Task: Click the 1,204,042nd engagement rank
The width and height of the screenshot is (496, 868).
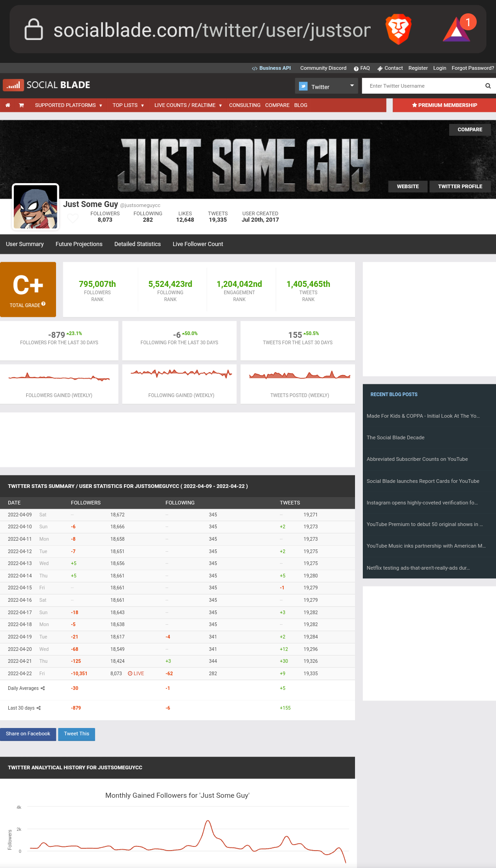Action: coord(239,284)
